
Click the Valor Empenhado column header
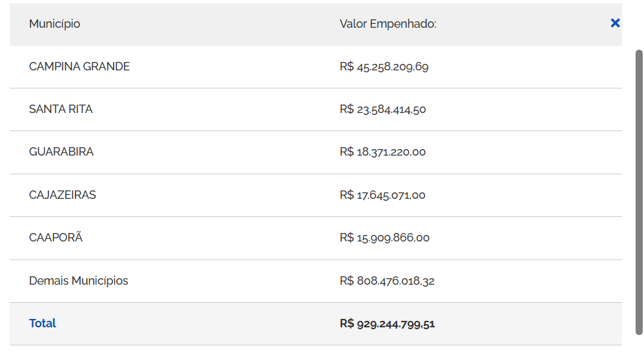388,24
